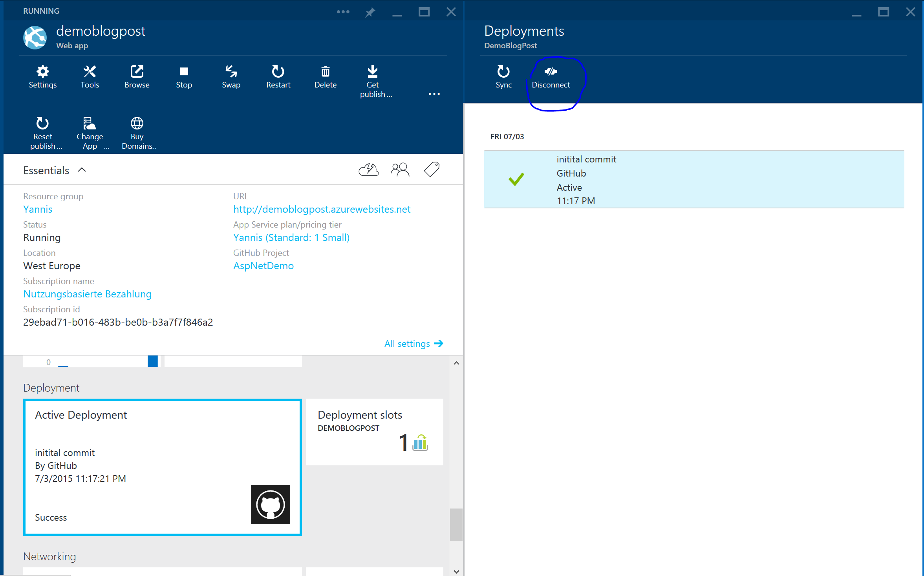Open the blade options ellipsis in title bar
Screen dimensions: 924x576
[x=343, y=12]
